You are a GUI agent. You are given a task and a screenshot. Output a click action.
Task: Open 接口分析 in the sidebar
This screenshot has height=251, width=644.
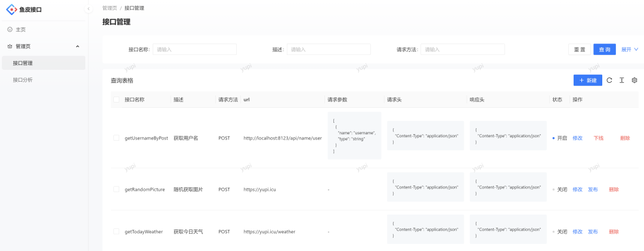tap(23, 79)
